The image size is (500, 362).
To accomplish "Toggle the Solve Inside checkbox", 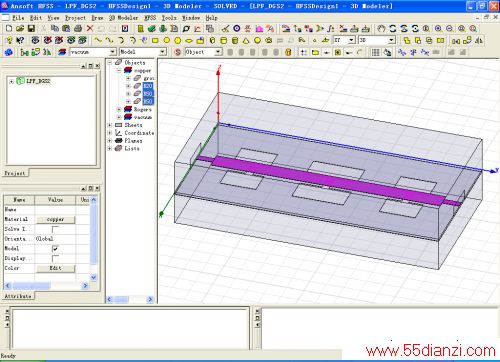I will click(55, 229).
